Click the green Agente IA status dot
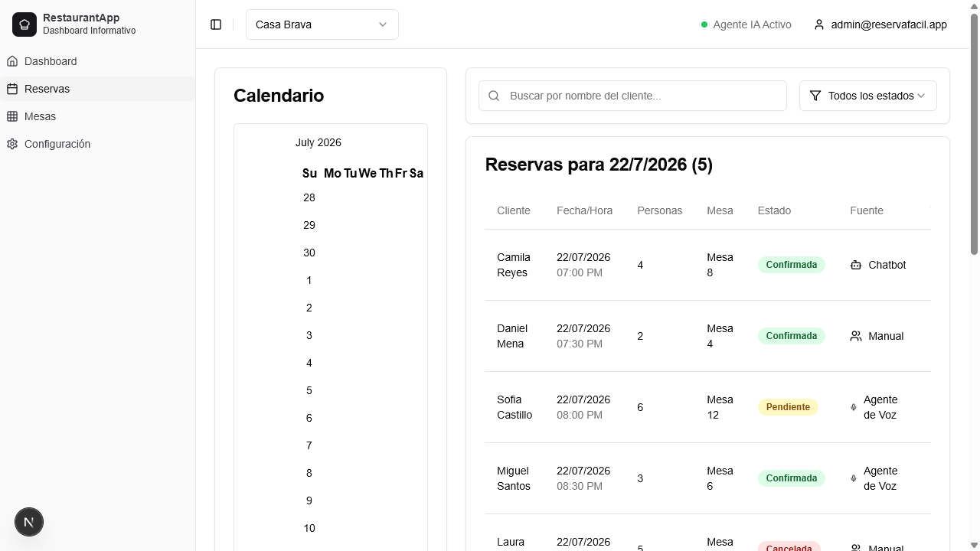Image resolution: width=980 pixels, height=551 pixels. [704, 24]
